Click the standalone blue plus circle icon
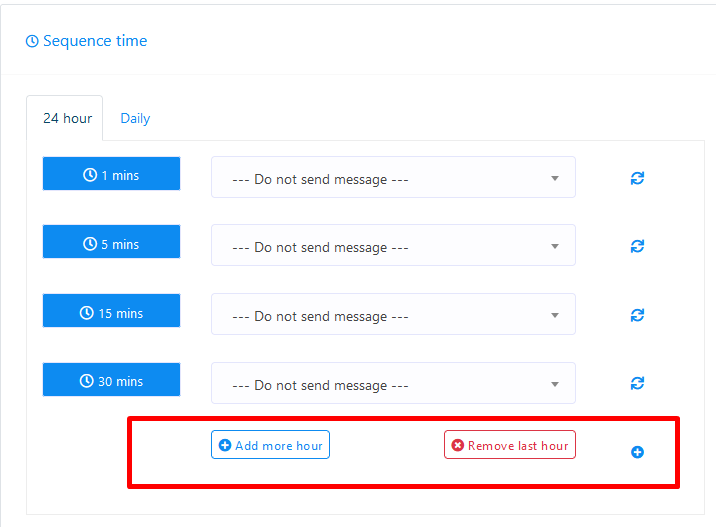Viewport: 716px width, 527px height. (637, 452)
